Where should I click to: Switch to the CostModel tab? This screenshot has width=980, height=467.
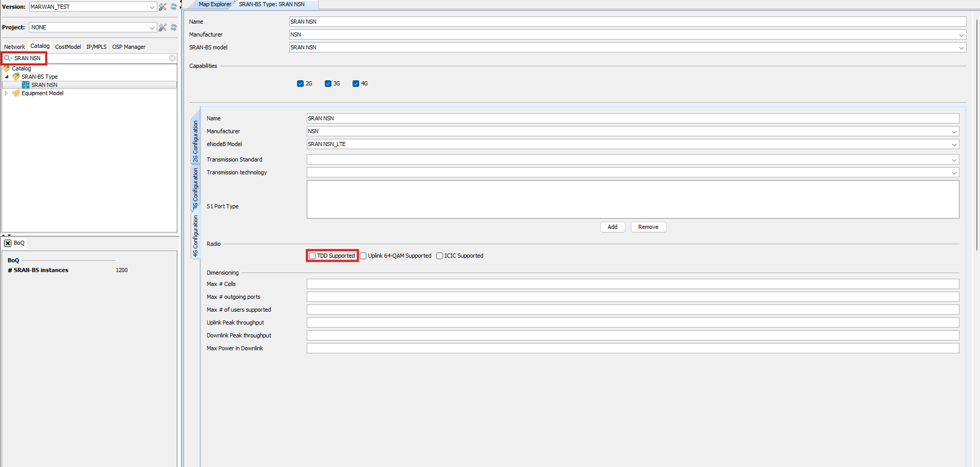68,47
